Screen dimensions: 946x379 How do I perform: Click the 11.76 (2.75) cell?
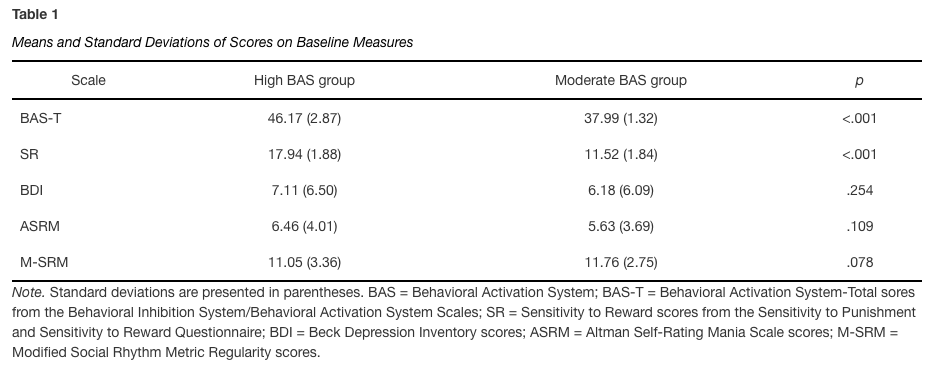[x=620, y=263]
